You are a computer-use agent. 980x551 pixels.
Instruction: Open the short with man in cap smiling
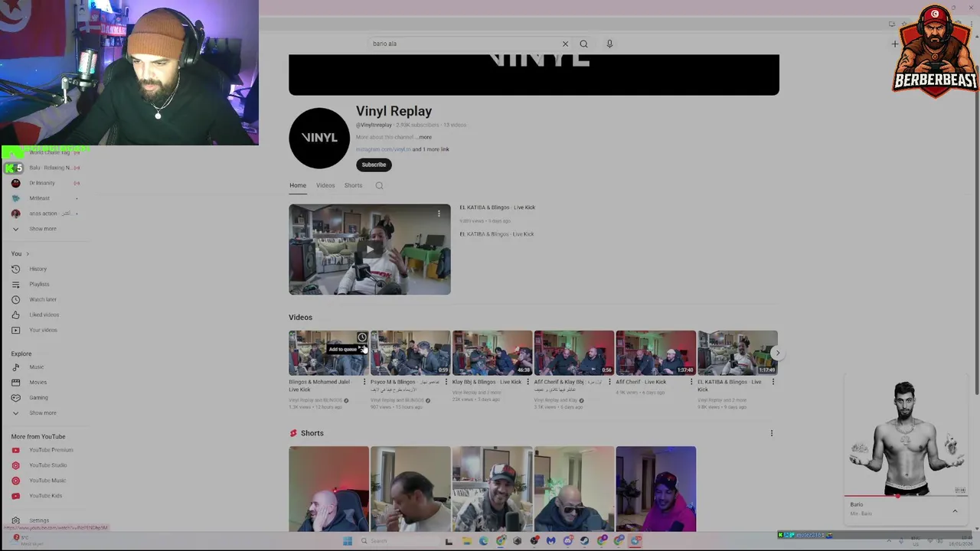pos(492,489)
